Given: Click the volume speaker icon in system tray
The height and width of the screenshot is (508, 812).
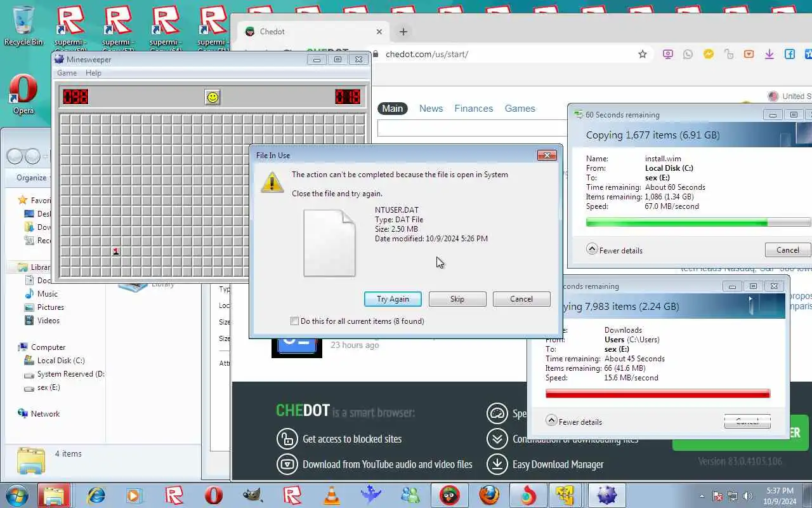Looking at the screenshot, I should point(748,496).
